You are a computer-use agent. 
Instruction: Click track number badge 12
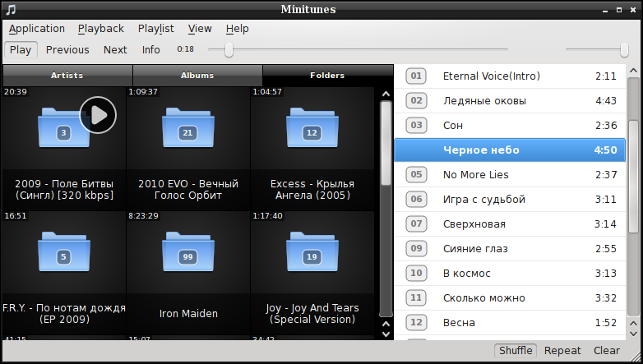pyautogui.click(x=416, y=322)
